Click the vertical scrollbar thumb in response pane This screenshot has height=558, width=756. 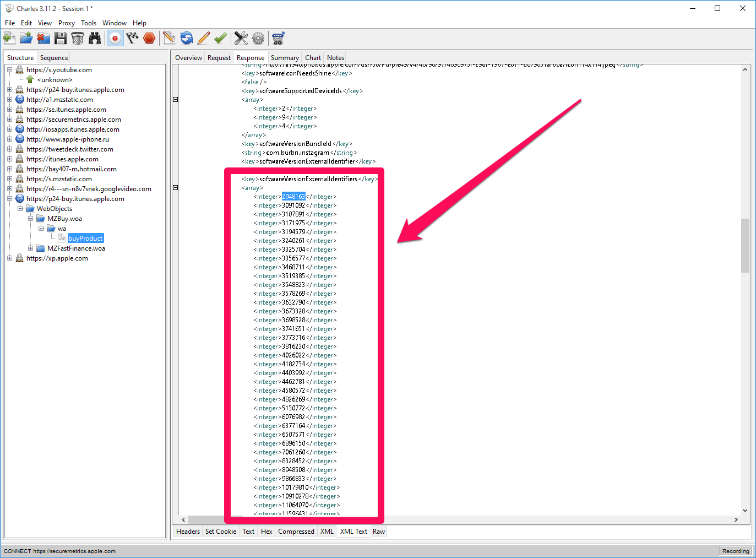(745, 245)
